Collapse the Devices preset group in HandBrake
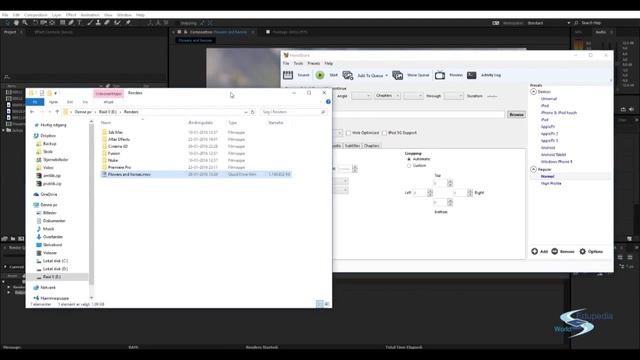 pyautogui.click(x=533, y=92)
